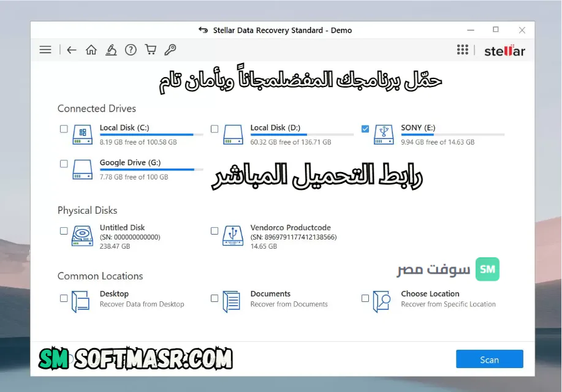The image size is (562, 392).
Task: Click the Google Drive (G:) drive icon
Action: 83,169
